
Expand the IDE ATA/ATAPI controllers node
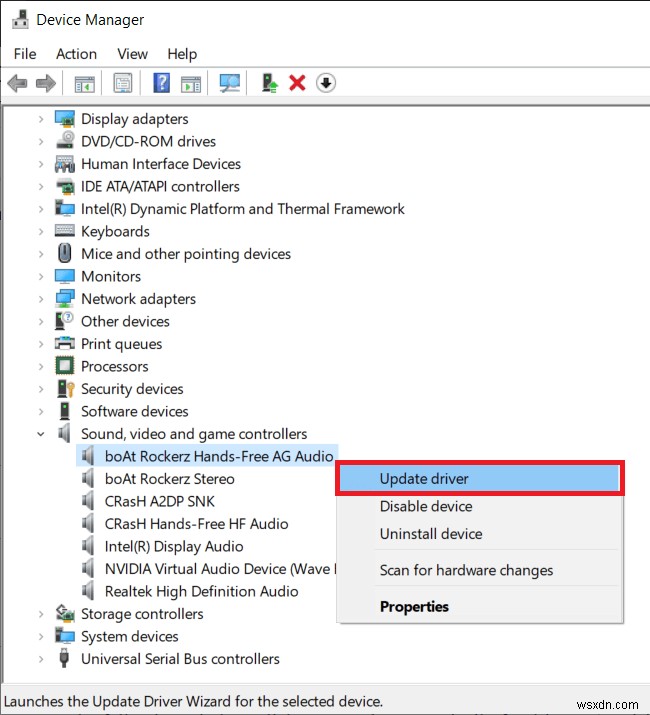41,187
